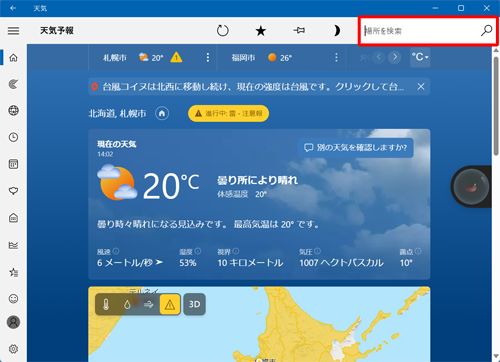Open hourly forecast clock sidebar icon
Viewport: 500px width, 362px height.
13,137
